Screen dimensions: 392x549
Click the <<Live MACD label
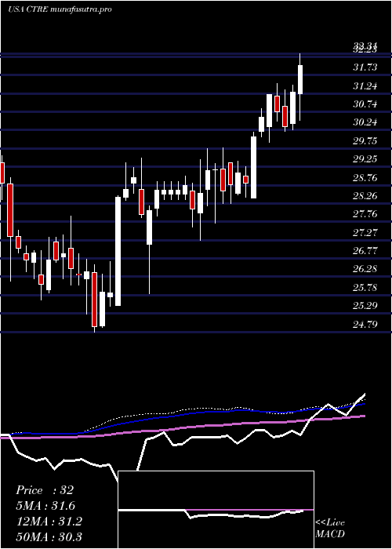click(x=330, y=529)
